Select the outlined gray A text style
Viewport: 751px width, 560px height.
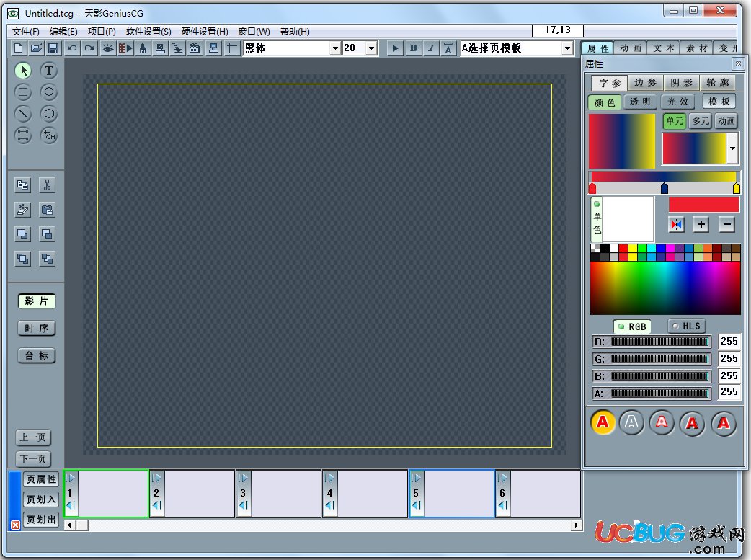click(x=632, y=422)
